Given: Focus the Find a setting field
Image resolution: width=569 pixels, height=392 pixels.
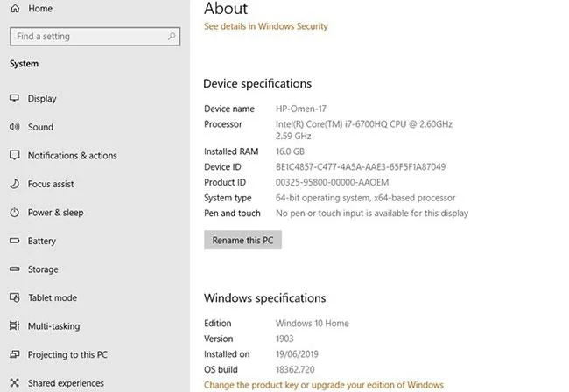Looking at the screenshot, I should click(95, 36).
